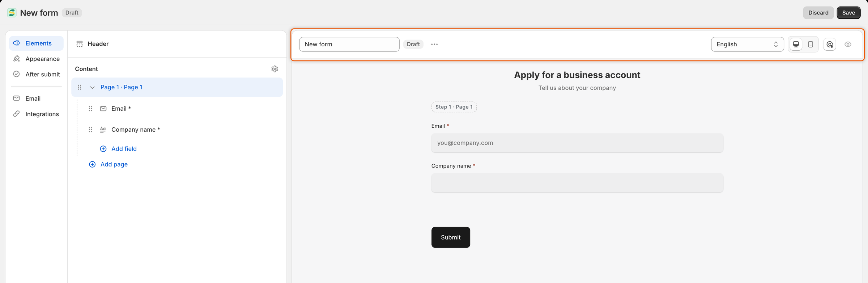Click the Elements sidebar icon
This screenshot has width=868, height=283.
tap(17, 43)
